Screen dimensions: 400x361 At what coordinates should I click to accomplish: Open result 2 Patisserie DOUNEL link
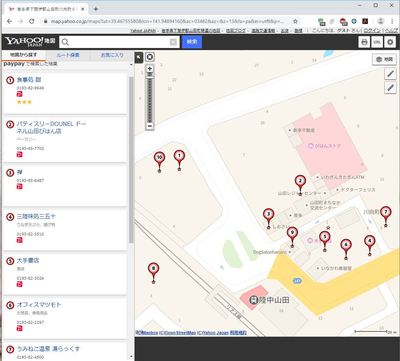(51, 127)
